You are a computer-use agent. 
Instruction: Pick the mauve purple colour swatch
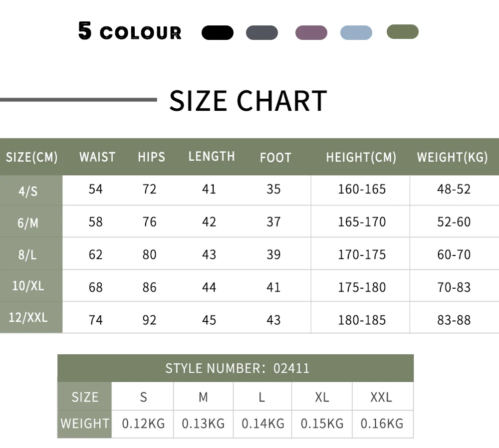pos(311,33)
